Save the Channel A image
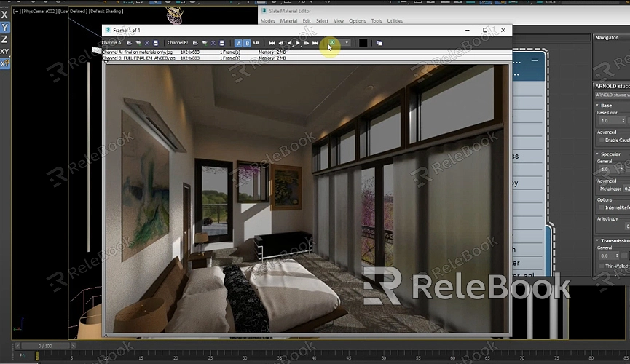This screenshot has height=364, width=630. pos(156,43)
